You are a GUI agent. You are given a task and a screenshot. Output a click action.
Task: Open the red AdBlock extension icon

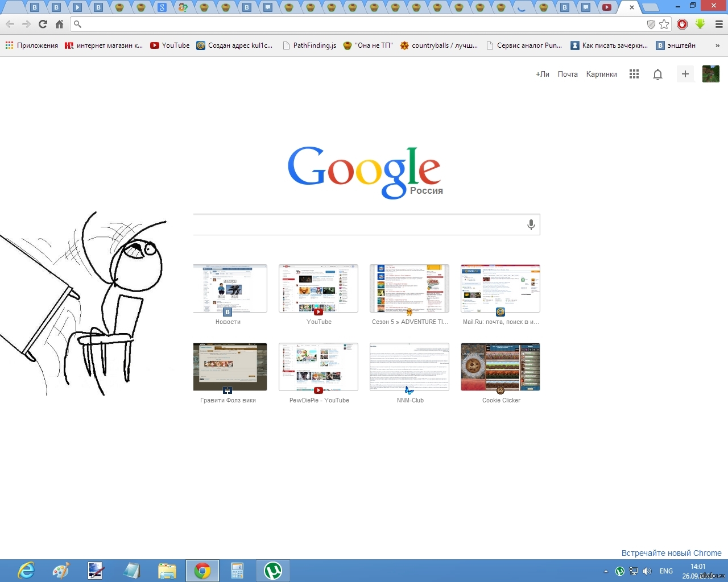682,24
